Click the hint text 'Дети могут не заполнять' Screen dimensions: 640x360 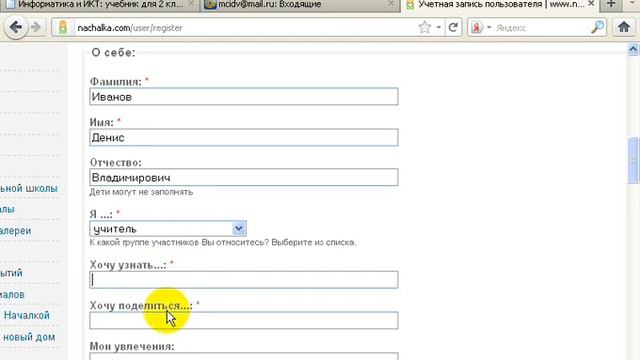point(141,192)
